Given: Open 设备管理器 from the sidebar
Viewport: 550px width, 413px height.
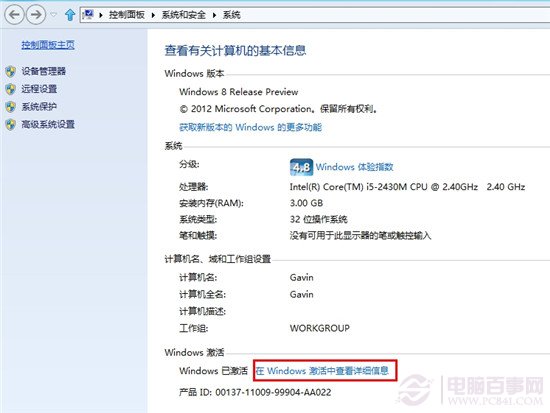Looking at the screenshot, I should tap(43, 71).
